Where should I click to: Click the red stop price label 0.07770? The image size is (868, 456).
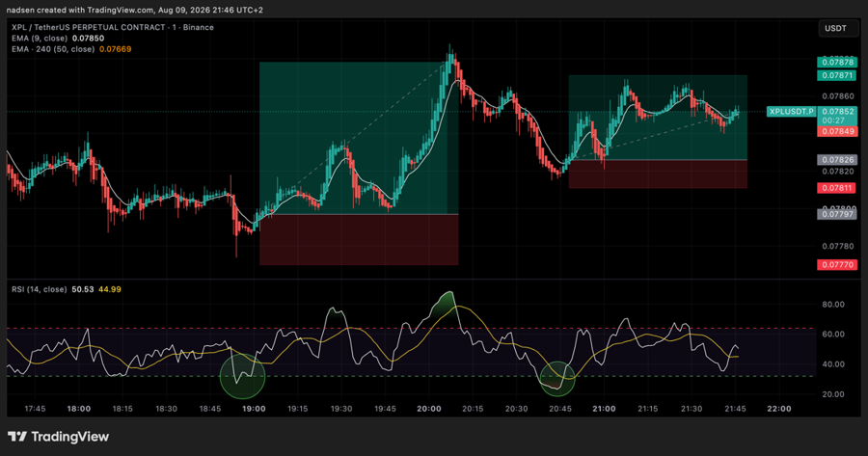(x=837, y=265)
